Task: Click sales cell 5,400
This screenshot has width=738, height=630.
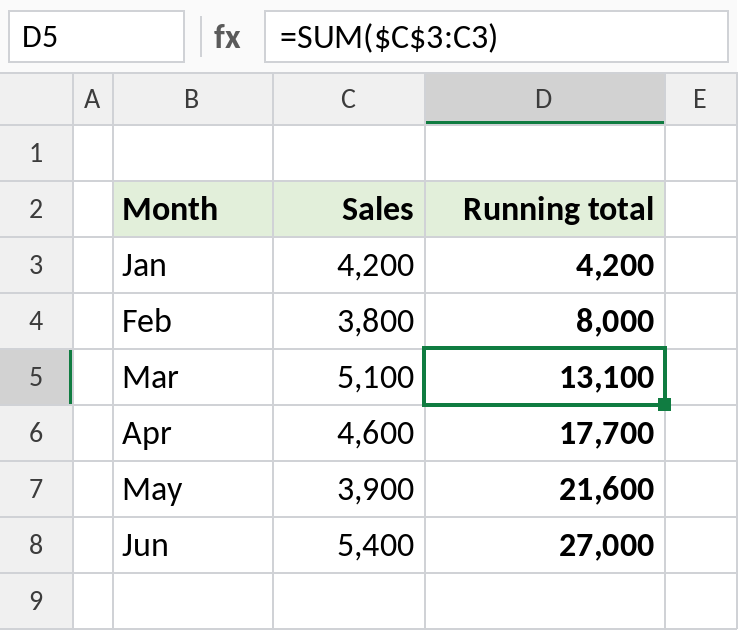Action: (349, 545)
